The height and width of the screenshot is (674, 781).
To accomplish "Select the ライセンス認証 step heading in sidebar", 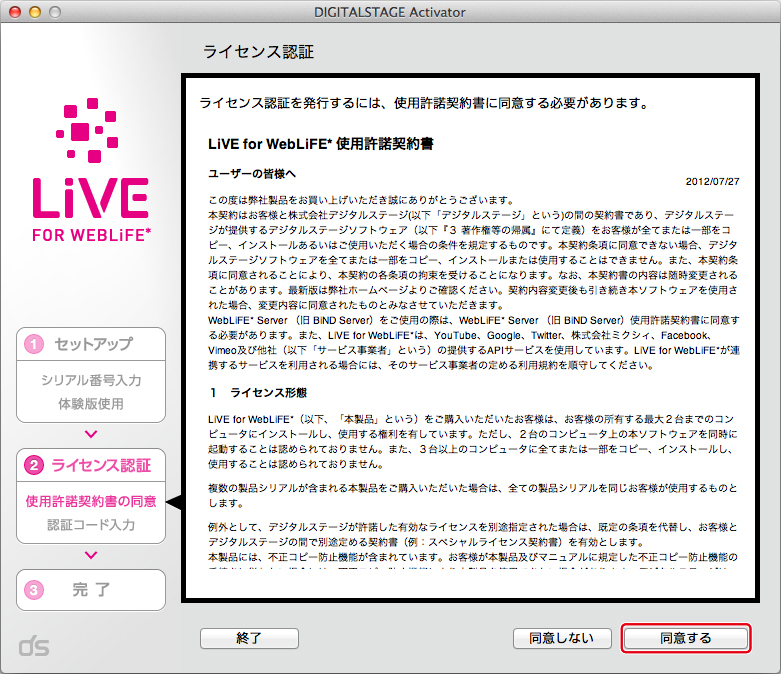I will tap(101, 465).
